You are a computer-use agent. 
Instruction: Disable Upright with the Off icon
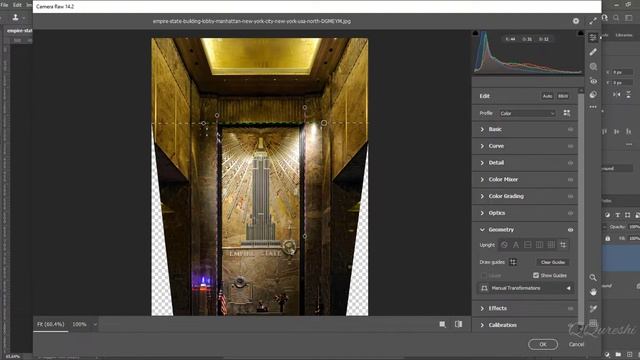coord(504,245)
